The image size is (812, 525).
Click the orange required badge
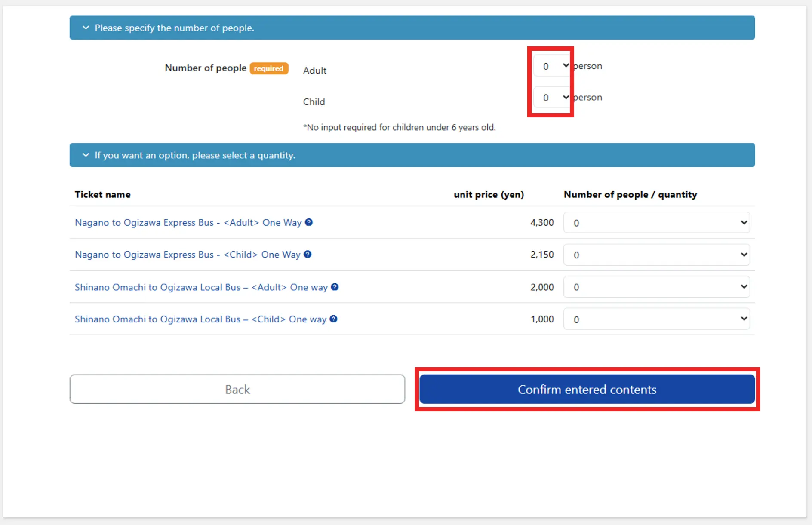click(x=269, y=68)
